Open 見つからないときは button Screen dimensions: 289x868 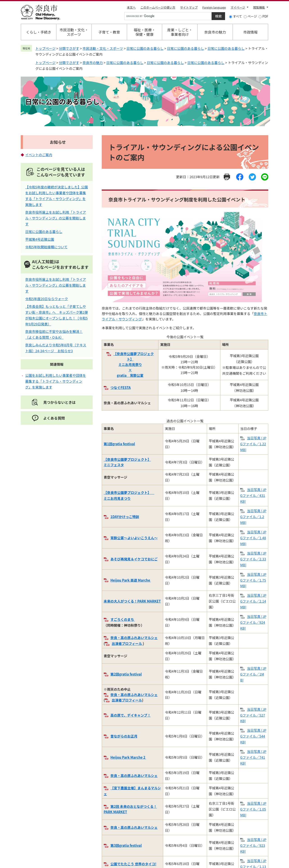tap(56, 402)
